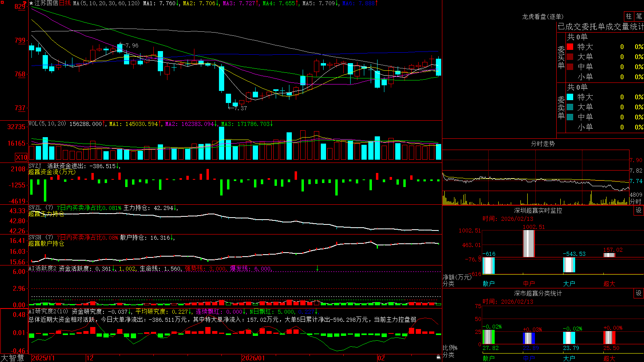Click the 22.89 中户 bar in 分类统计
The image size is (644, 362).
click(529, 338)
